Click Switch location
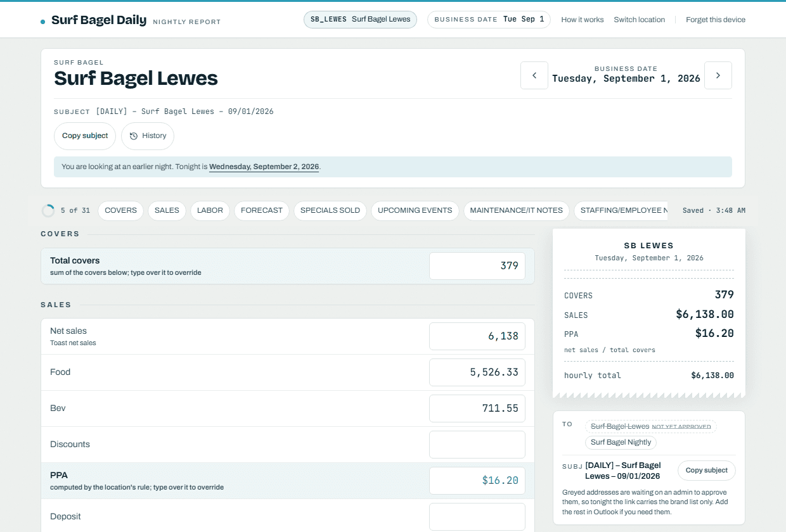Viewport: 786px width, 532px height. tap(640, 20)
